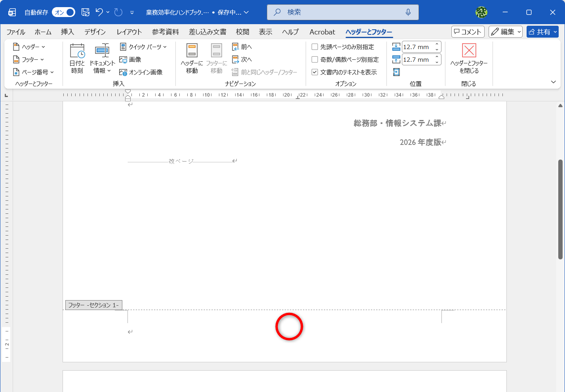Click the save icon in title bar
The image size is (565, 392).
[86, 12]
